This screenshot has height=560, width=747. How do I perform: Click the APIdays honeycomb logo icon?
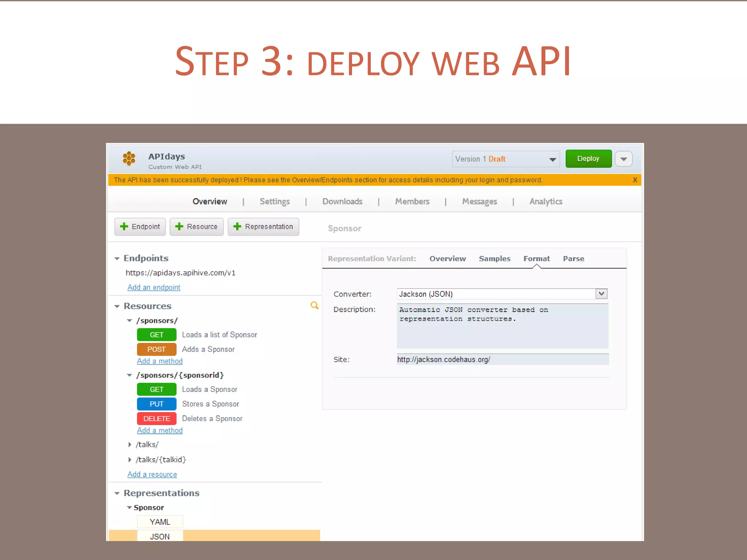(x=129, y=159)
